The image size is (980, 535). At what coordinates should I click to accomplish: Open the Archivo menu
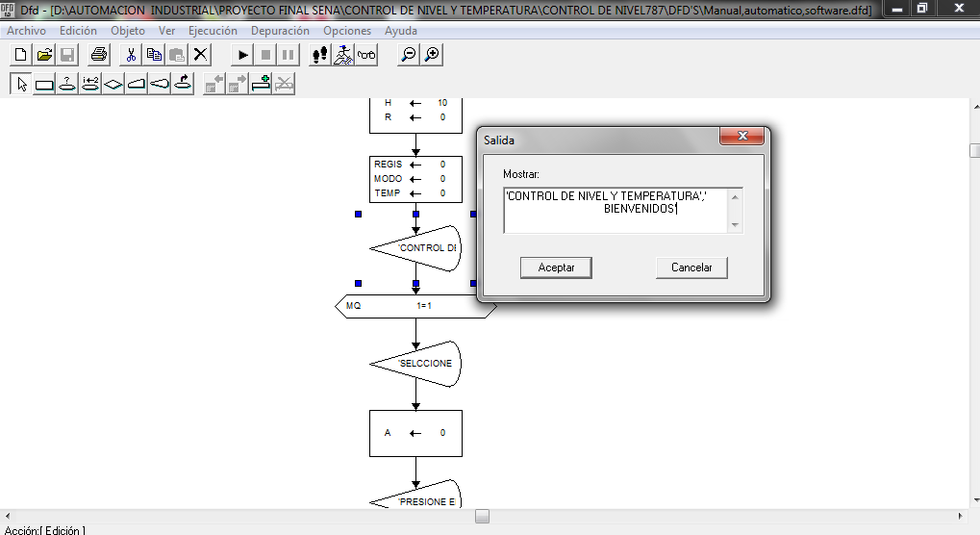coord(26,31)
